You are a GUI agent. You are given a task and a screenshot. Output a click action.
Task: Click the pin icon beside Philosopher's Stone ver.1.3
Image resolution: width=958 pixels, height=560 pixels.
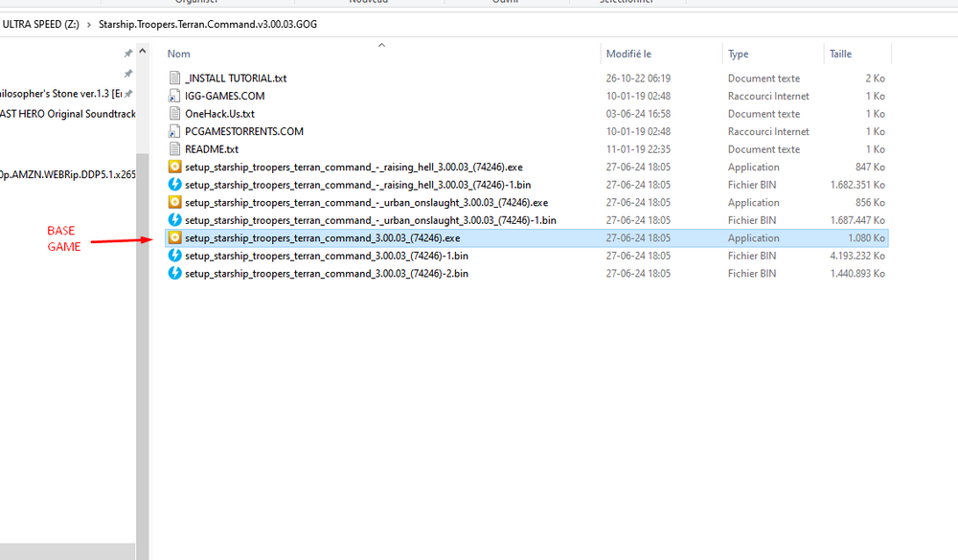128,94
